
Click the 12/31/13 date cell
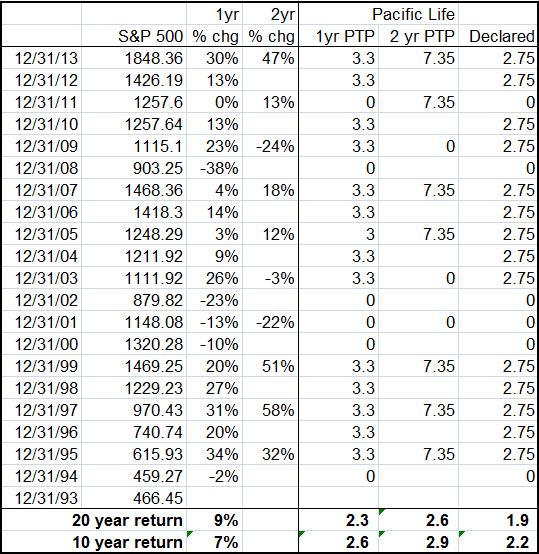[x=42, y=58]
